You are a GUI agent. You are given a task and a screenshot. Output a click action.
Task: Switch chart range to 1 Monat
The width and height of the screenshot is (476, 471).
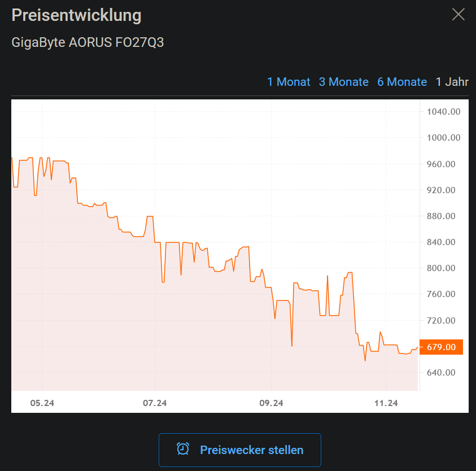[289, 82]
